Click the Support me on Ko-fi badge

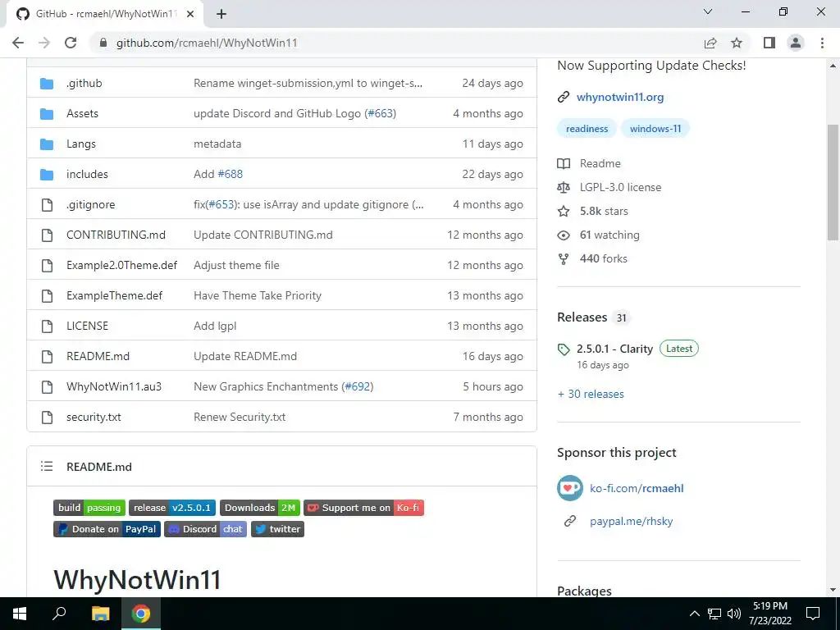click(363, 508)
